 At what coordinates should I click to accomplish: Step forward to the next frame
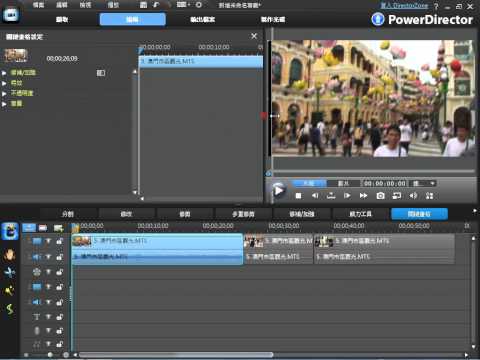tap(347, 196)
